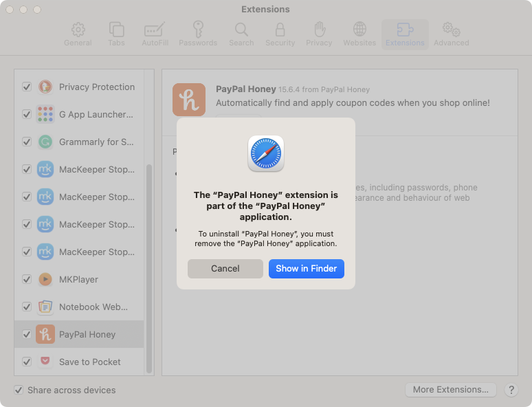Viewport: 532px width, 407px height.
Task: Click the PayPal Honey title in details pane
Action: pos(245,89)
